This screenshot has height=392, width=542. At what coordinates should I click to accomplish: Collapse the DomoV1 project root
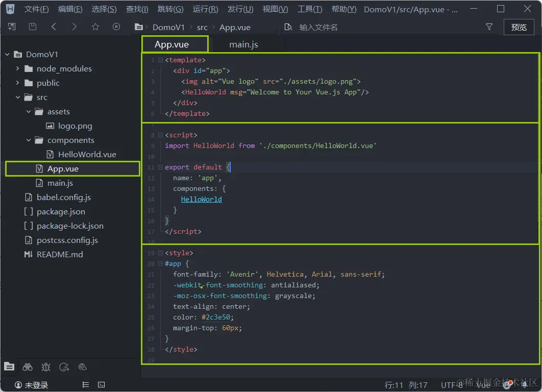(x=7, y=54)
